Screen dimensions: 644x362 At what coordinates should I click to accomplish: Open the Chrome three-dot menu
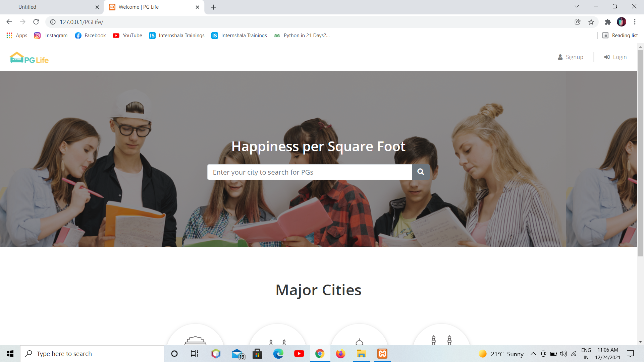[x=635, y=22]
